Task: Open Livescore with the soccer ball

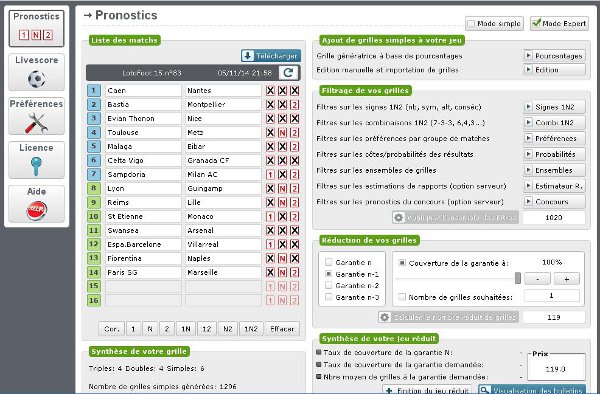Action: pyautogui.click(x=36, y=72)
